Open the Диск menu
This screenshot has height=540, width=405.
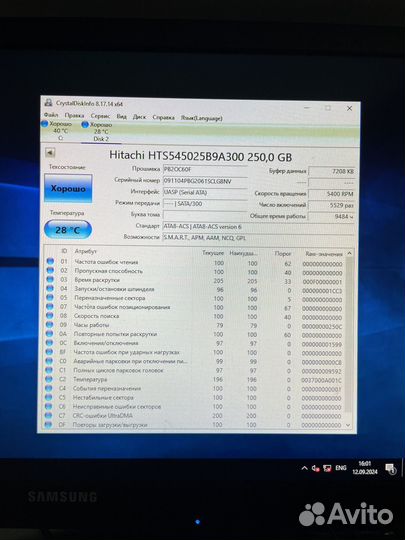(x=139, y=117)
